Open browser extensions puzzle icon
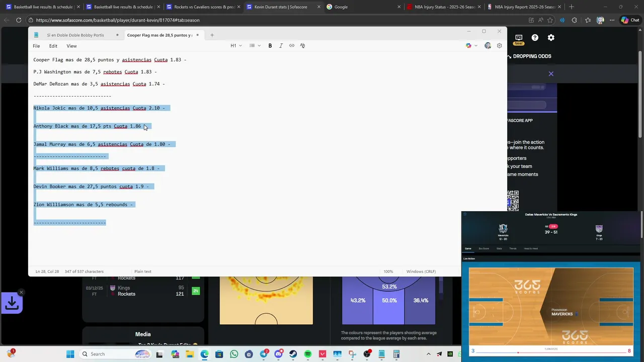This screenshot has height=362, width=644. click(x=575, y=20)
